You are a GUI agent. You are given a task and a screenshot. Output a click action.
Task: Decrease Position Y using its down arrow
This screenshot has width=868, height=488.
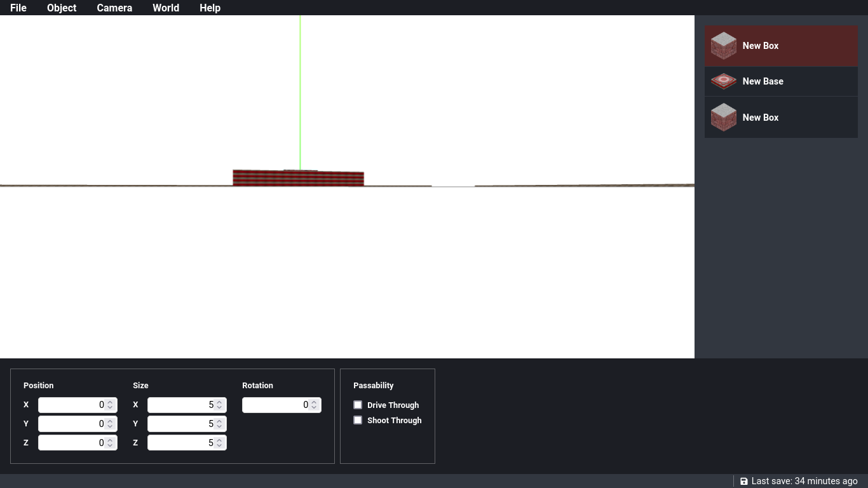click(x=111, y=426)
